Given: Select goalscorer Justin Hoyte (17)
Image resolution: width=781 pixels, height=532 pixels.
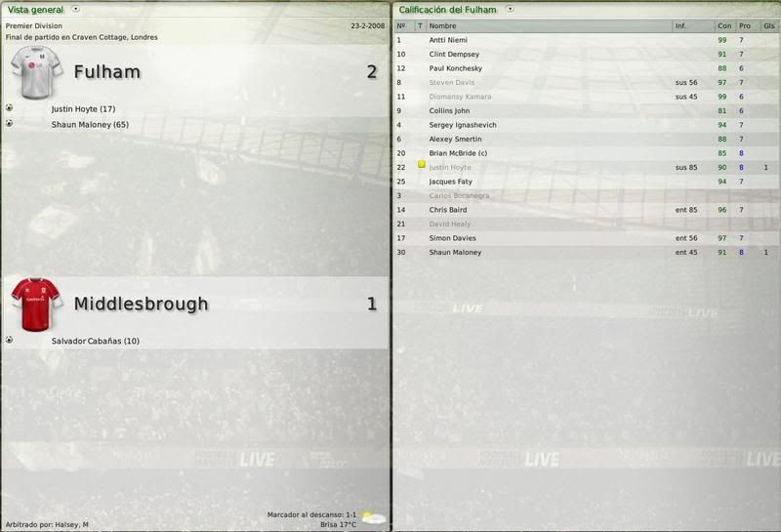Looking at the screenshot, I should tap(83, 109).
